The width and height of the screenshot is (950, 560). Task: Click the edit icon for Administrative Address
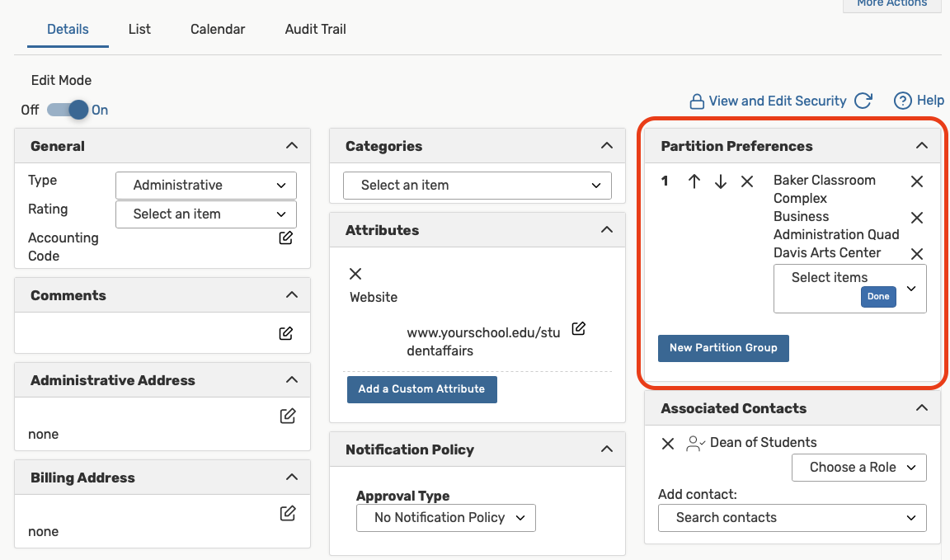pos(287,416)
